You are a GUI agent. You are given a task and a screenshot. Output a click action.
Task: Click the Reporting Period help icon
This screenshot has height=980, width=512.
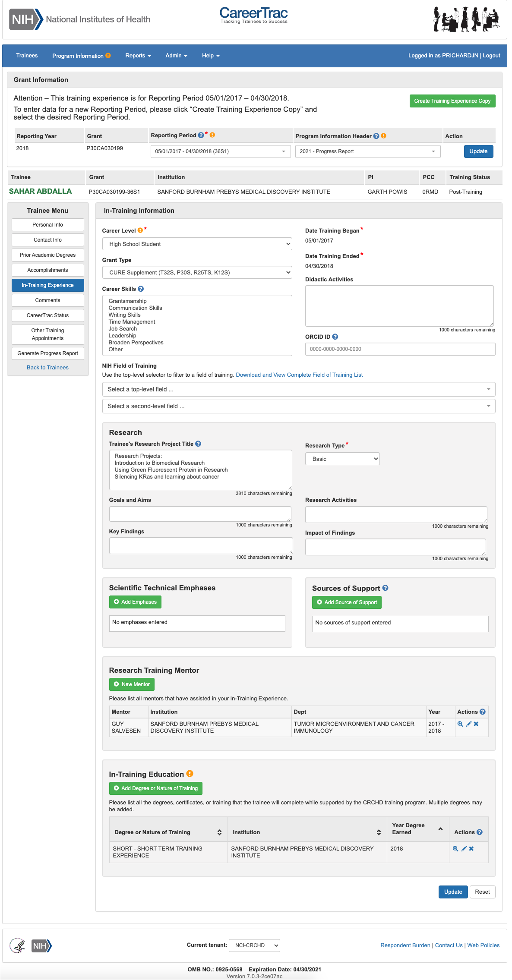pos(201,135)
